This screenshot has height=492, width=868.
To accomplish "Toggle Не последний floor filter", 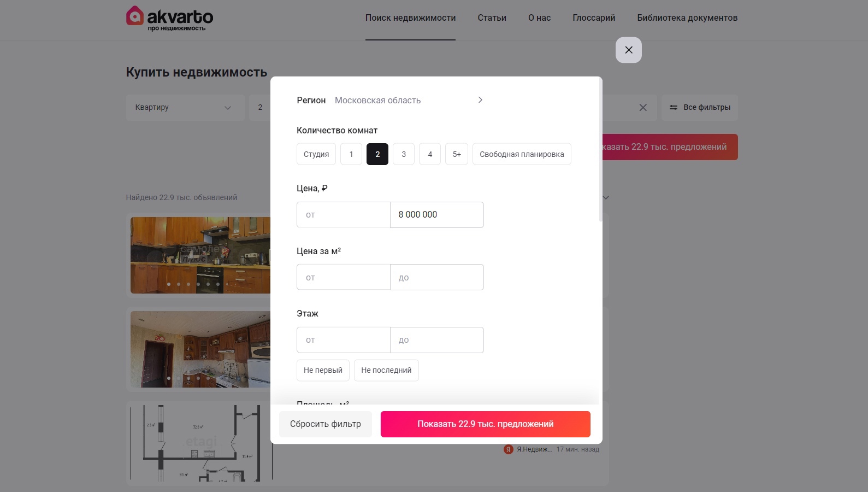I will pos(386,370).
